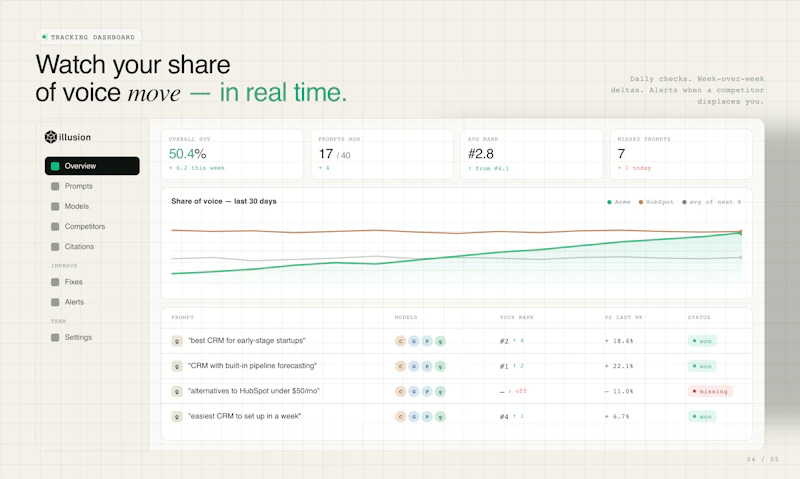This screenshot has height=479, width=800.
Task: Click the prompt icon beside "easiest CRM to set up in a week"
Action: click(177, 417)
